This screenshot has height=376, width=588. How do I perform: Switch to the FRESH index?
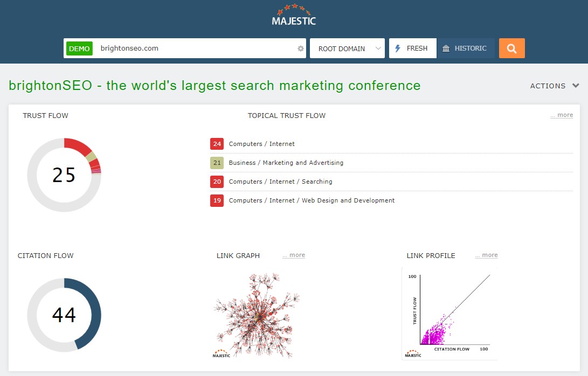click(412, 48)
